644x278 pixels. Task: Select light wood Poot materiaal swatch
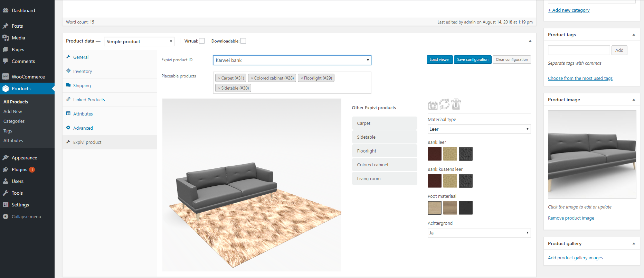tap(435, 208)
